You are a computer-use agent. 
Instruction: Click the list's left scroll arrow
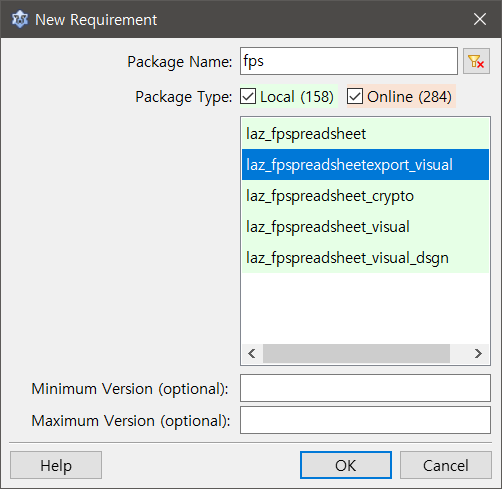[x=252, y=353]
